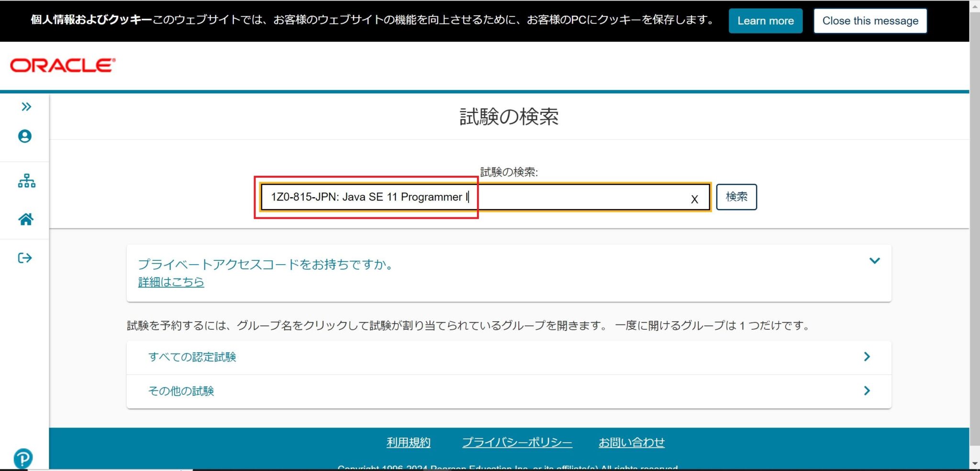Screen dimensions: 980x471
Task: Open the 詳細はこちら link
Action: coord(171,282)
